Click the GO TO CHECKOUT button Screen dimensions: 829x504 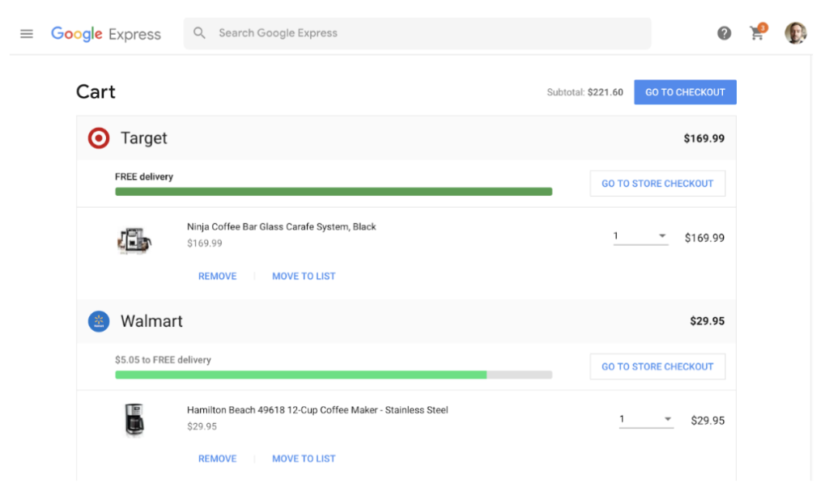pos(685,92)
